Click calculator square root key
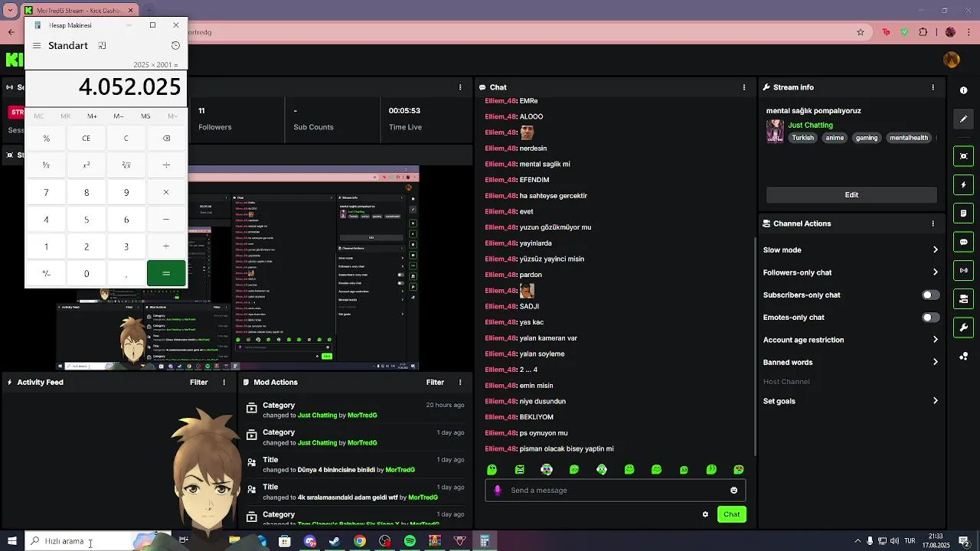This screenshot has height=551, width=980. (x=126, y=165)
